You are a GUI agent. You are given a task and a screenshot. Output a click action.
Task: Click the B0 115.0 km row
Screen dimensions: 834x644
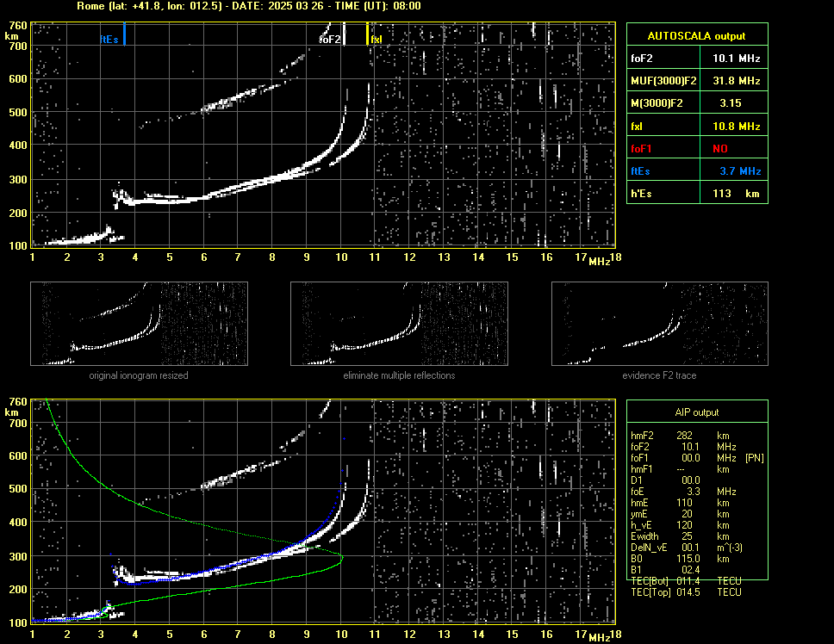pos(680,559)
